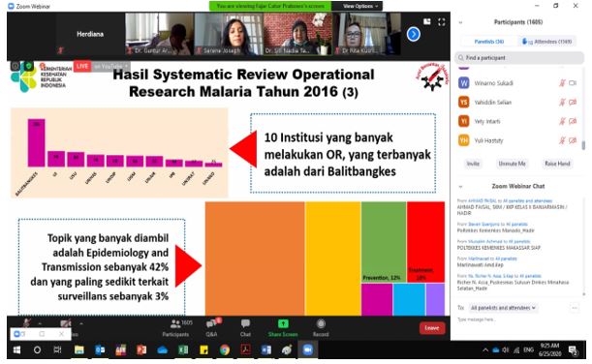Image resolution: width=592 pixels, height=364 pixels.
Task: Switch to the Attendees tab
Action: click(x=547, y=42)
